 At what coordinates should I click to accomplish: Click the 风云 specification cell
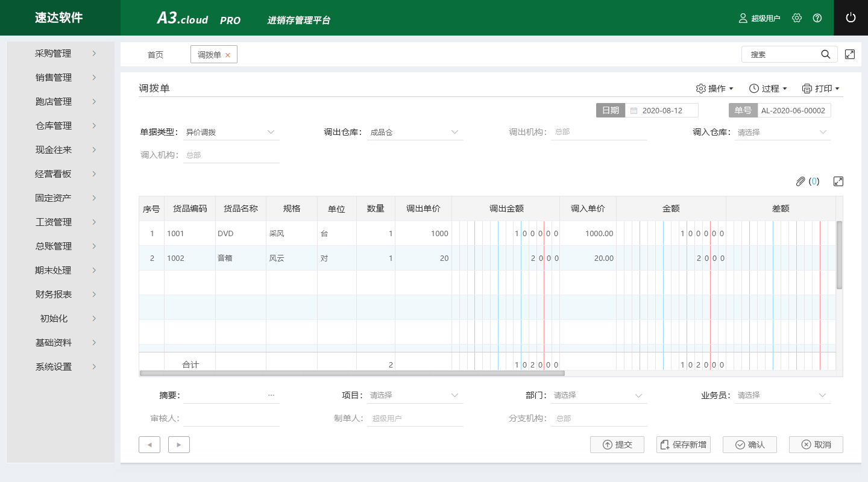click(292, 258)
